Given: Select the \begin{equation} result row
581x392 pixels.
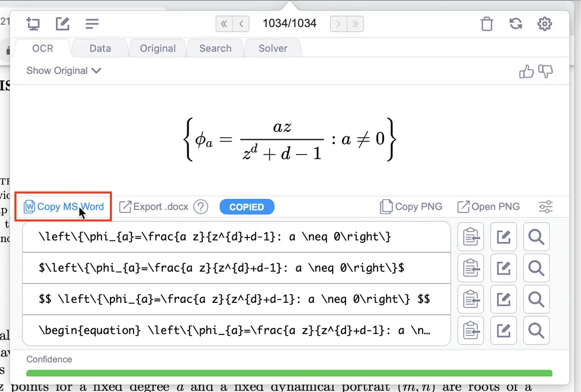Looking at the screenshot, I should click(237, 330).
